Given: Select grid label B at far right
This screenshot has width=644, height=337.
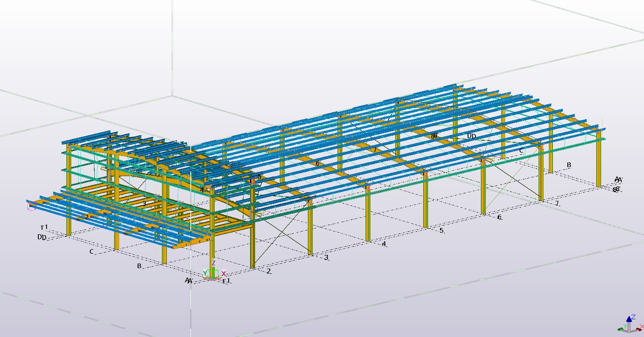Looking at the screenshot, I should (569, 165).
